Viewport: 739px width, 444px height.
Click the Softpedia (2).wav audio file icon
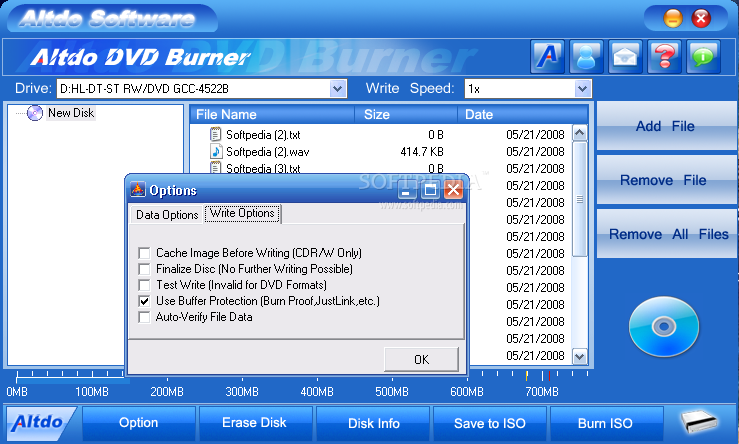pos(215,152)
